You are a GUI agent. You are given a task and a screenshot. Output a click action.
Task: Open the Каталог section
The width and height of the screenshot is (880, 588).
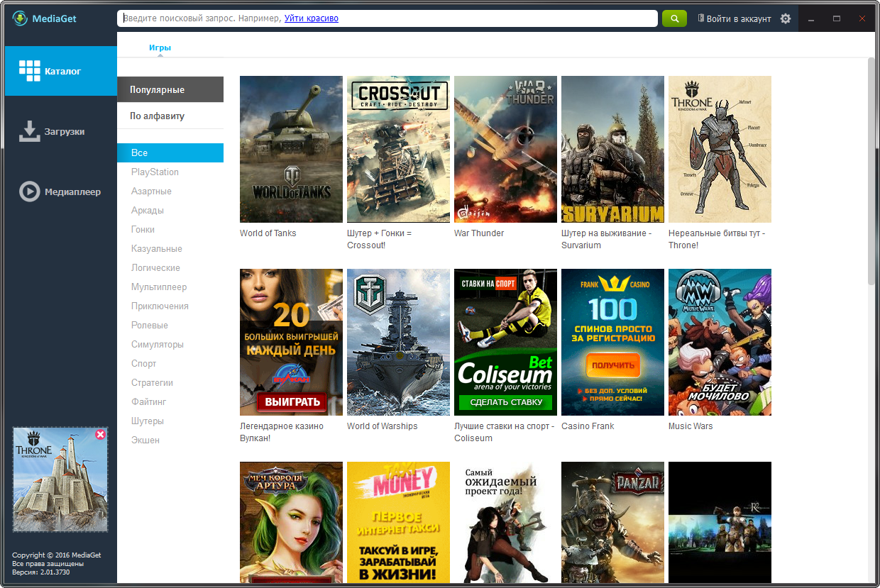61,71
